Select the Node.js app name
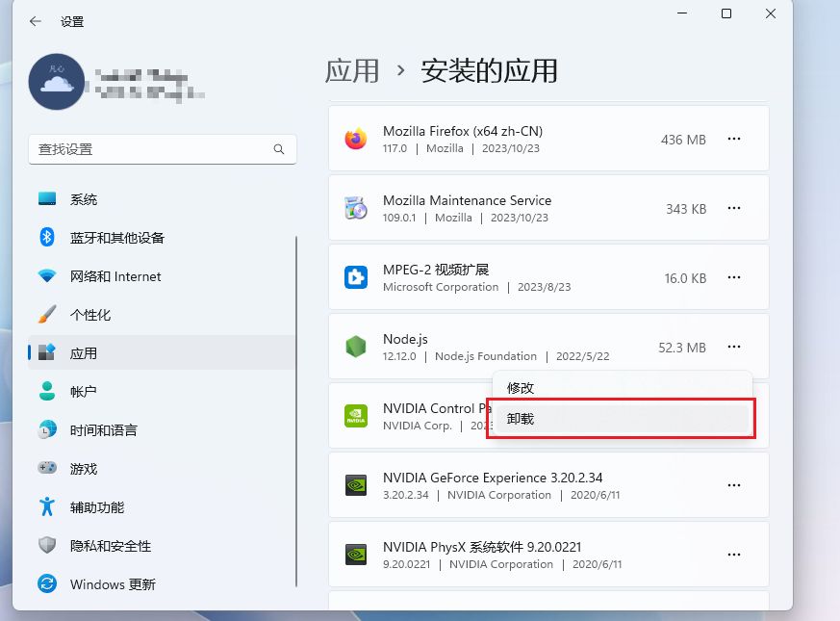 coord(405,339)
